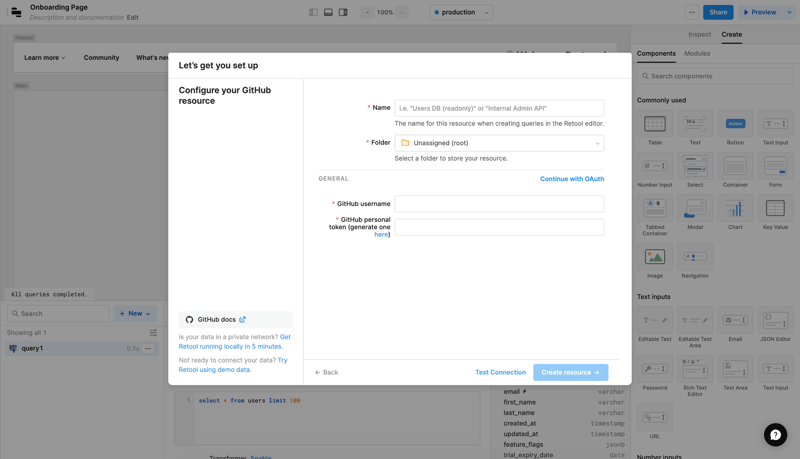Focus the query Search field
Viewport: 800px width, 459px height.
coord(58,314)
